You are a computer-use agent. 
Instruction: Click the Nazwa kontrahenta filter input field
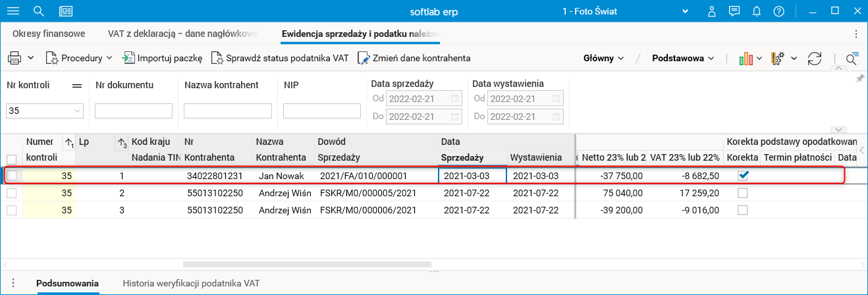tap(227, 111)
